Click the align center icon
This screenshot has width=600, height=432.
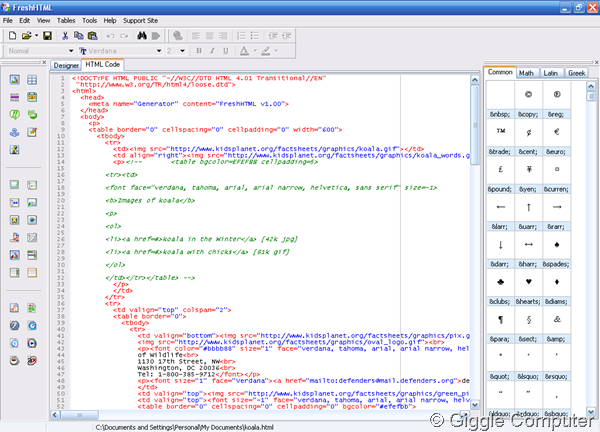(209, 36)
